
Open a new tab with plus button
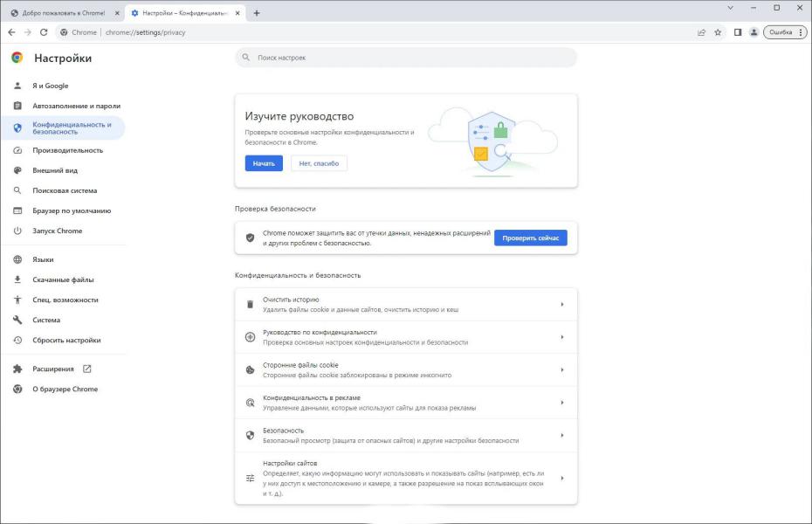(x=257, y=13)
